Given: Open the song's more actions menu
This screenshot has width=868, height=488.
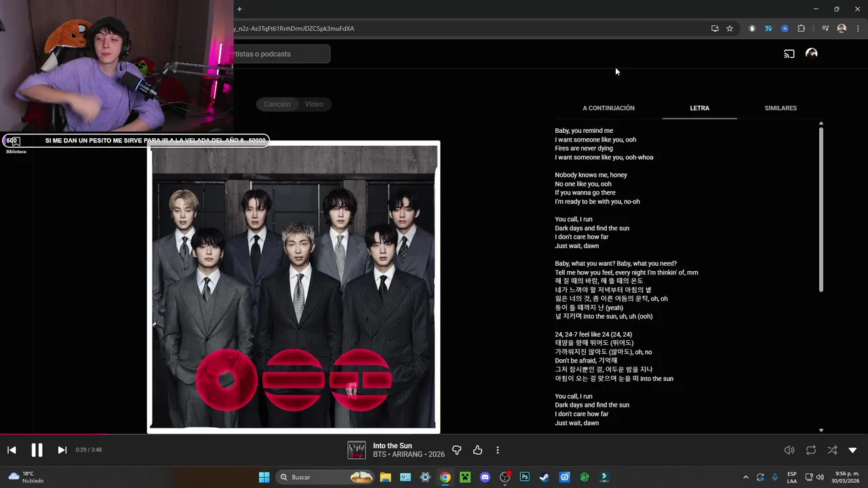Looking at the screenshot, I should click(498, 450).
